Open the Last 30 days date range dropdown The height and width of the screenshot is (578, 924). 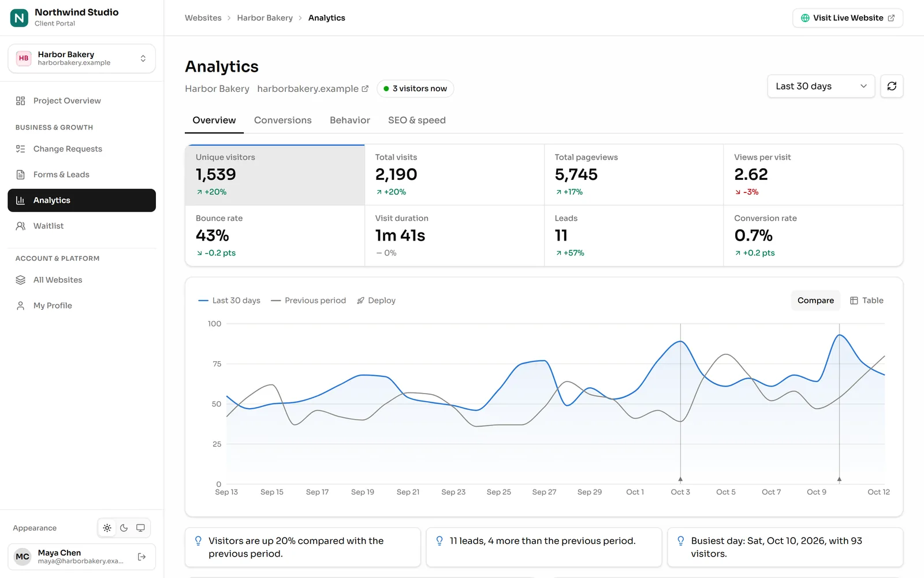click(x=821, y=86)
